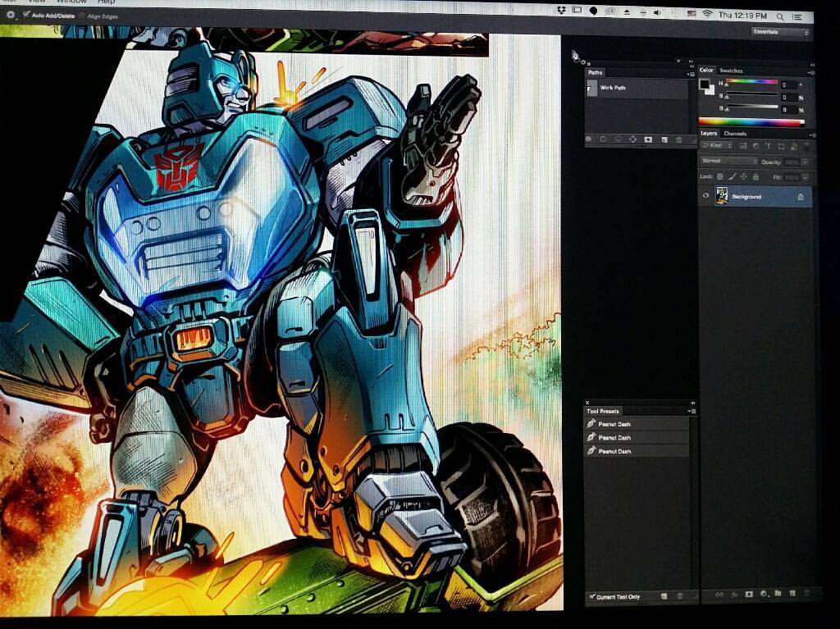Add mask icon in Paths panel

648,140
